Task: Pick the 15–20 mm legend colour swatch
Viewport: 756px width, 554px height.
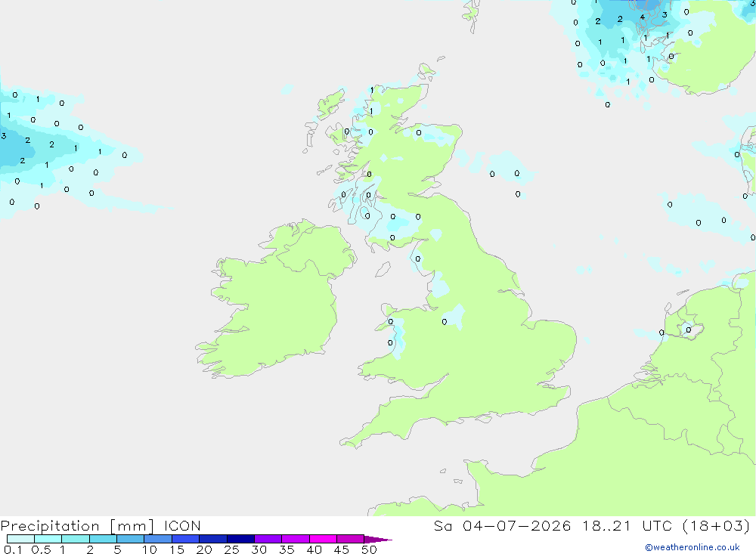Action: click(185, 539)
